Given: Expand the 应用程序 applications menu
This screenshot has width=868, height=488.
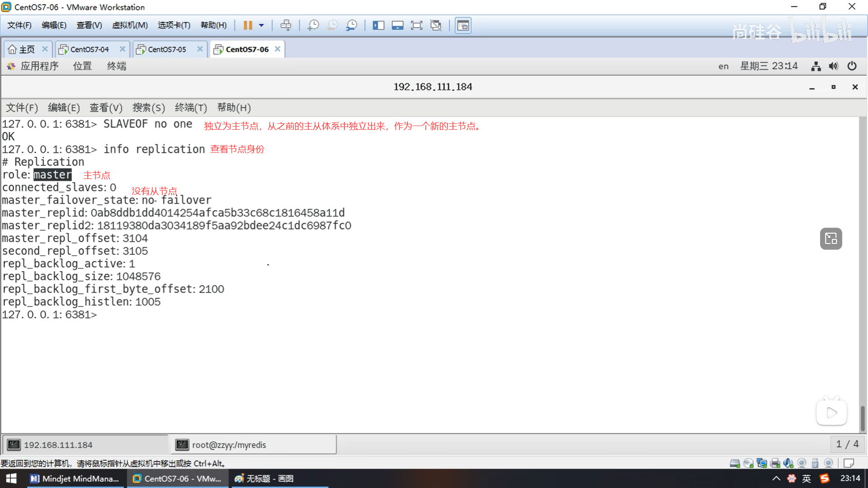Looking at the screenshot, I should (39, 66).
